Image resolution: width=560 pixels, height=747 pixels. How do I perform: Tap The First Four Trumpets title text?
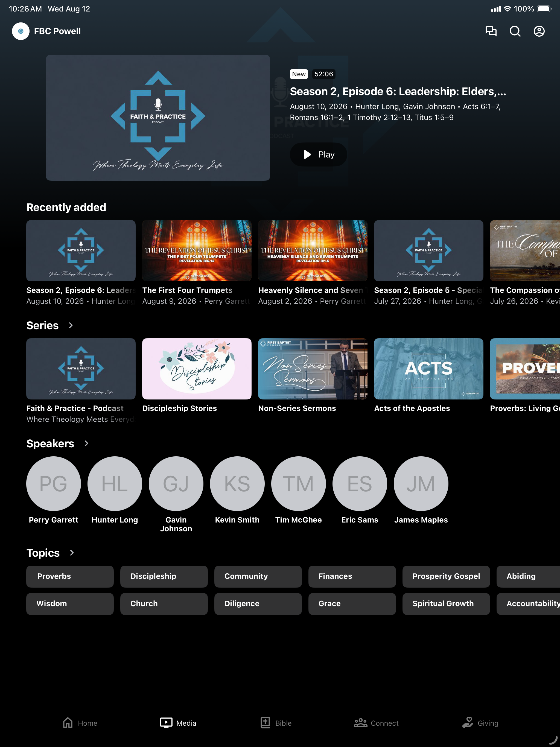[x=187, y=290]
